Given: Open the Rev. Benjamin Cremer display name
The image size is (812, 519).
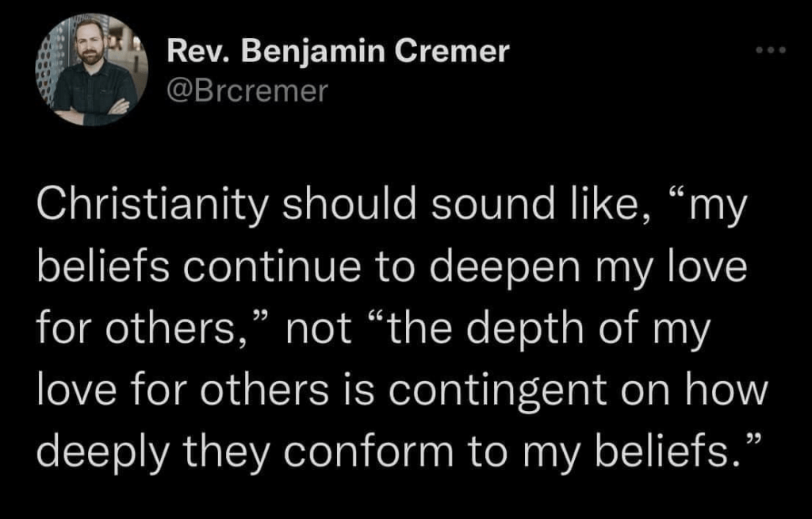Looking at the screenshot, I should pos(337,54).
